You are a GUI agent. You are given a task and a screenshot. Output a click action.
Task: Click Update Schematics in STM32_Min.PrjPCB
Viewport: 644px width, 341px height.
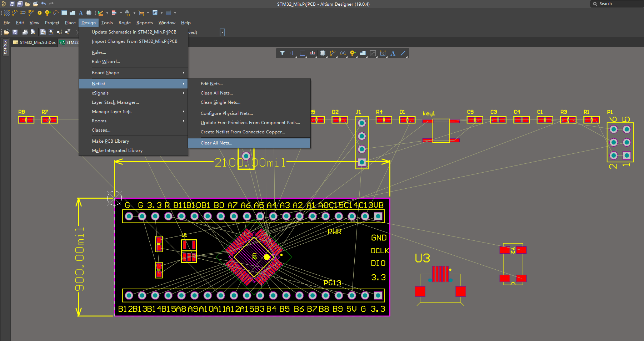pyautogui.click(x=133, y=32)
